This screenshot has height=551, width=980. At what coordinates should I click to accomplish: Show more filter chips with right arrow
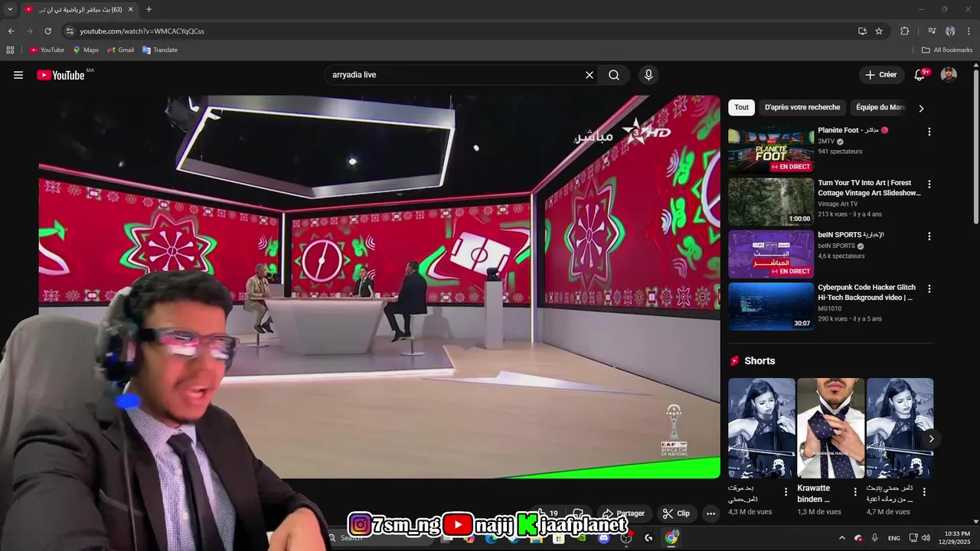coord(921,108)
